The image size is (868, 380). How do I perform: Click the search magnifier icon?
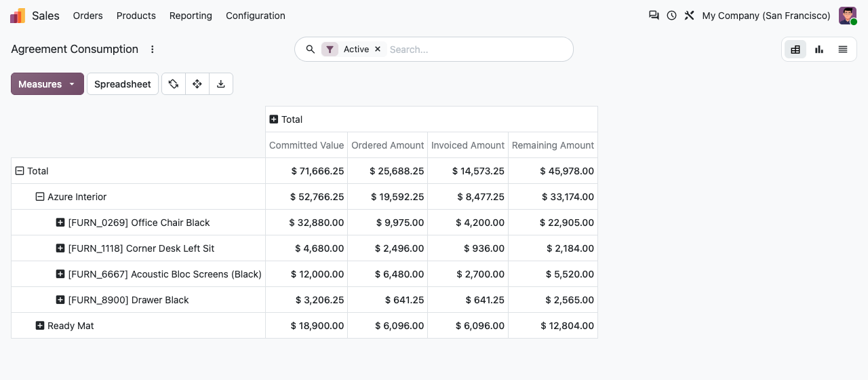point(311,50)
